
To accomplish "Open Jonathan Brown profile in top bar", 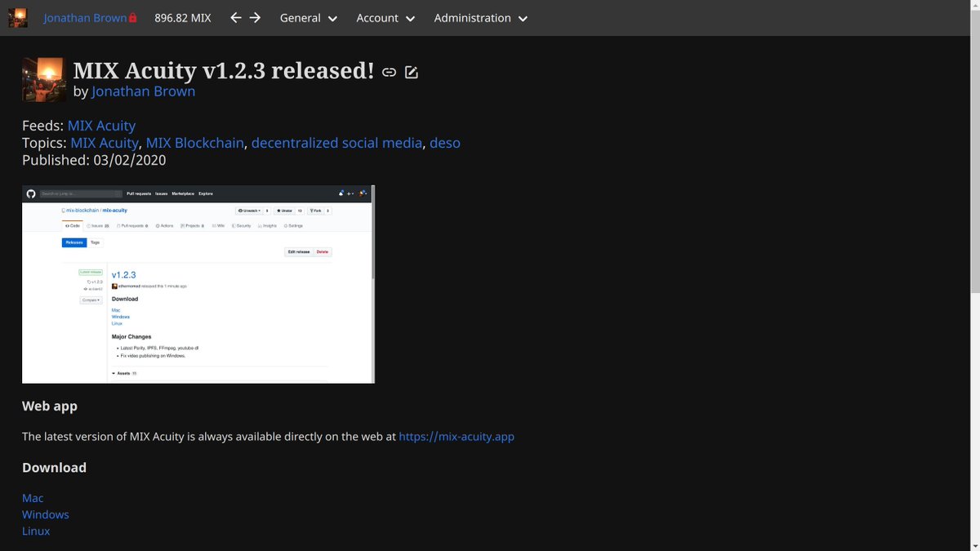I will click(x=85, y=18).
